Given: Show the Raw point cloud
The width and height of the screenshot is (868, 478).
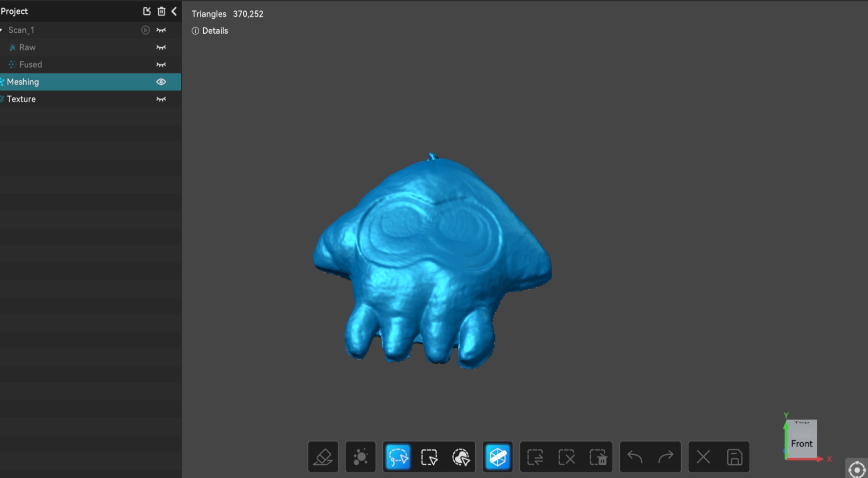Looking at the screenshot, I should [x=161, y=47].
